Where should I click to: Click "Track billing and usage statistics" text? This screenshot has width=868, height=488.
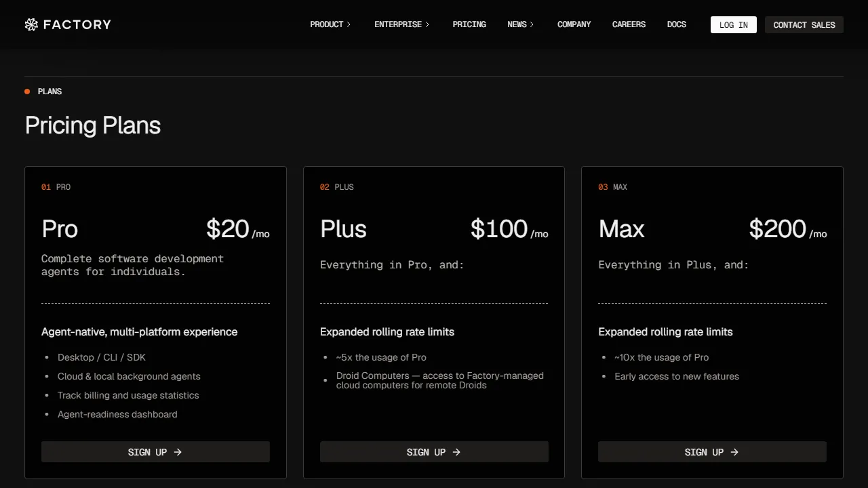[x=128, y=395]
